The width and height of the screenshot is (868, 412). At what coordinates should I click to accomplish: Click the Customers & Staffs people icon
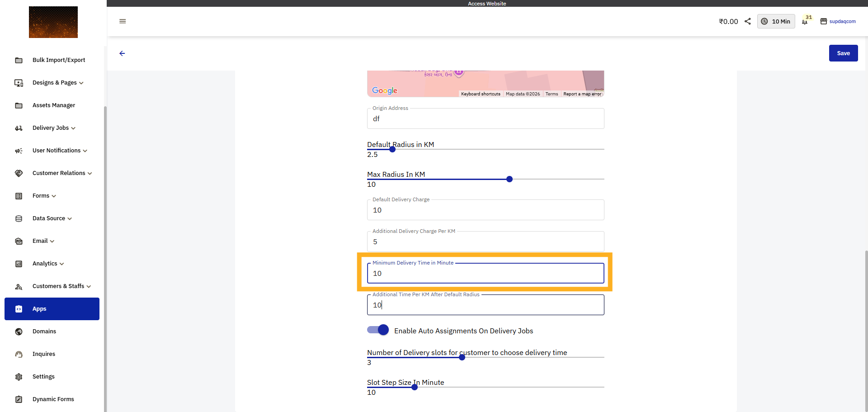(x=19, y=286)
